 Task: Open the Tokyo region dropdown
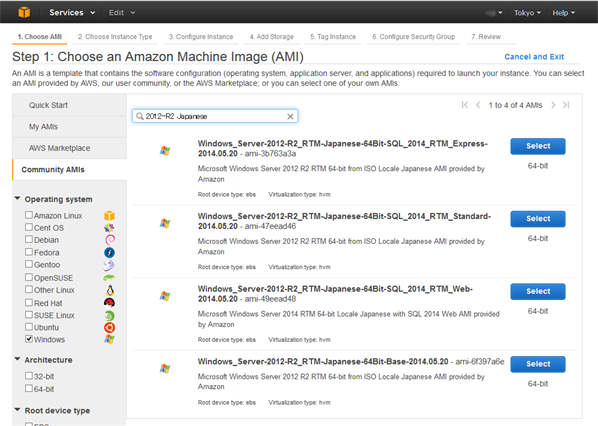pos(527,13)
